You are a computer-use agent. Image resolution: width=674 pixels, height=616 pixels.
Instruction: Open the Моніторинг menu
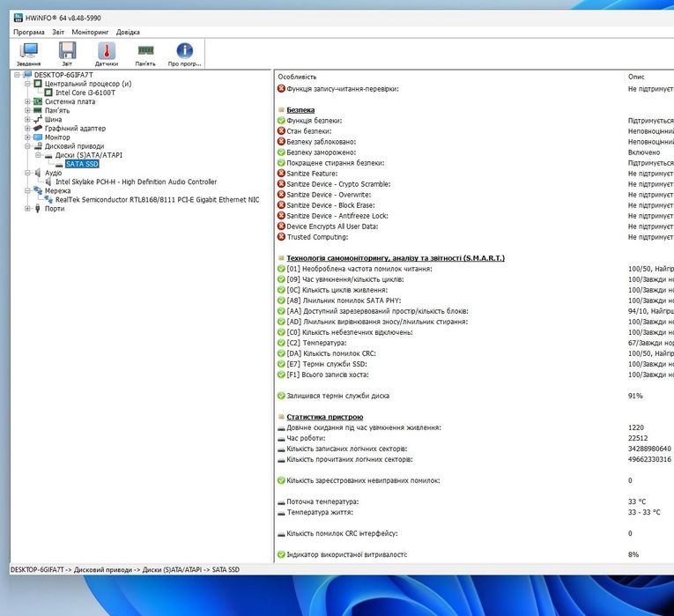[90, 33]
